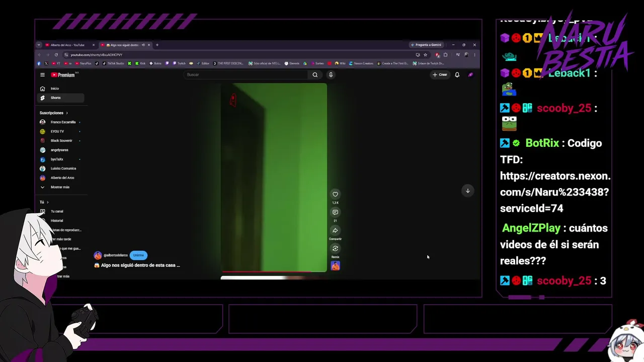The height and width of the screenshot is (362, 644).
Task: Select the browser address bar URL
Action: click(x=97, y=55)
